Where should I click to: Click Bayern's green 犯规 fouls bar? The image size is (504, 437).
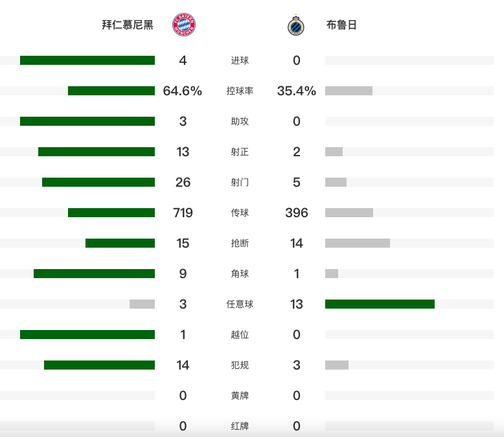[x=99, y=365]
